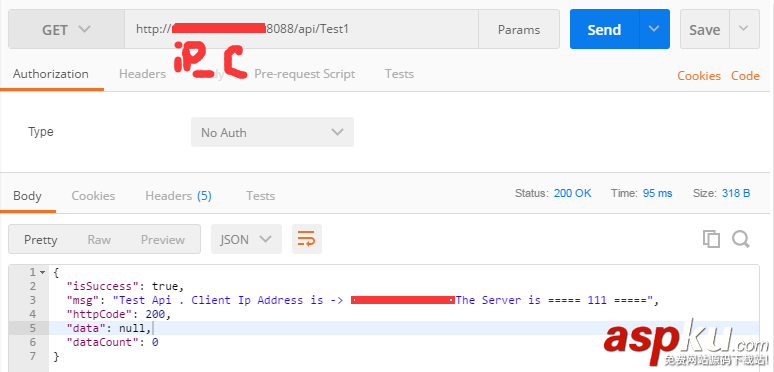Image resolution: width=774 pixels, height=372 pixels.
Task: Choose the Pretty view mode
Action: coord(40,239)
